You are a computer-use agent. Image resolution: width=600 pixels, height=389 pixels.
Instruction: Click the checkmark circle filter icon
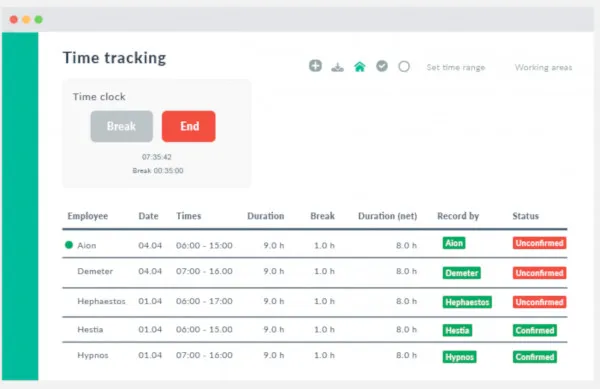pos(382,66)
